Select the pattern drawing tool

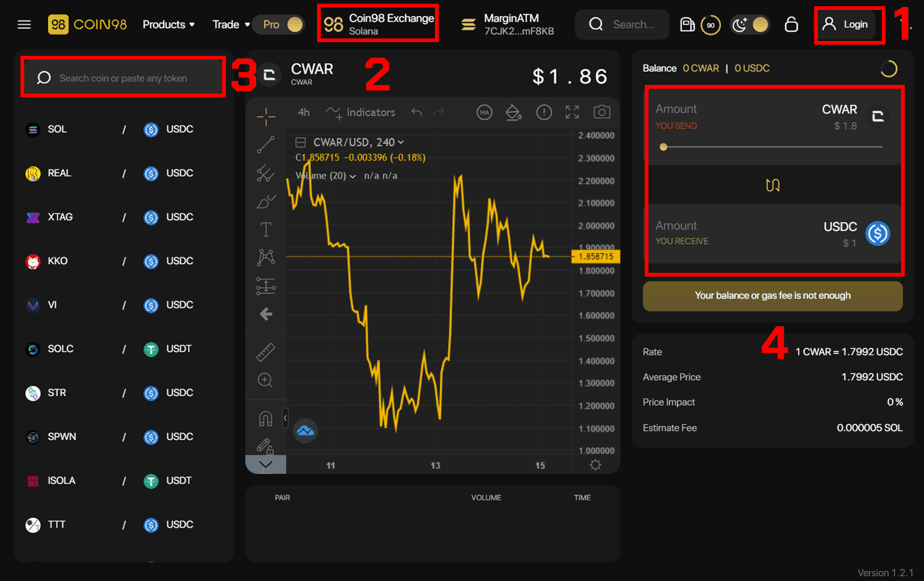266,257
